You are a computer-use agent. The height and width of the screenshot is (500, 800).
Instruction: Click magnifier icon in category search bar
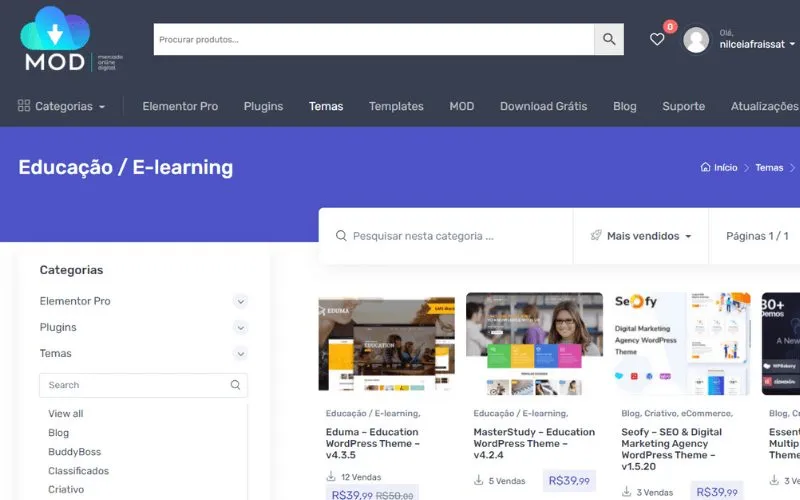[341, 236]
